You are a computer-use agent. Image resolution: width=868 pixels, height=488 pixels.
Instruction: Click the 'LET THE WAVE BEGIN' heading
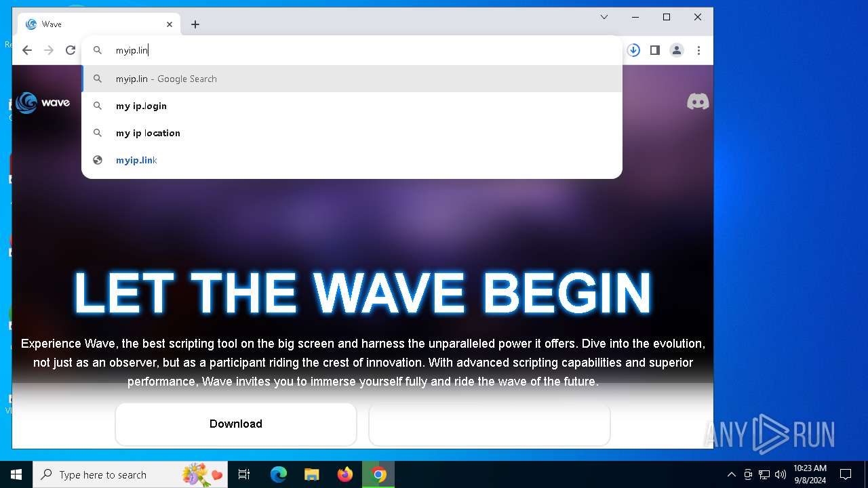(x=362, y=293)
